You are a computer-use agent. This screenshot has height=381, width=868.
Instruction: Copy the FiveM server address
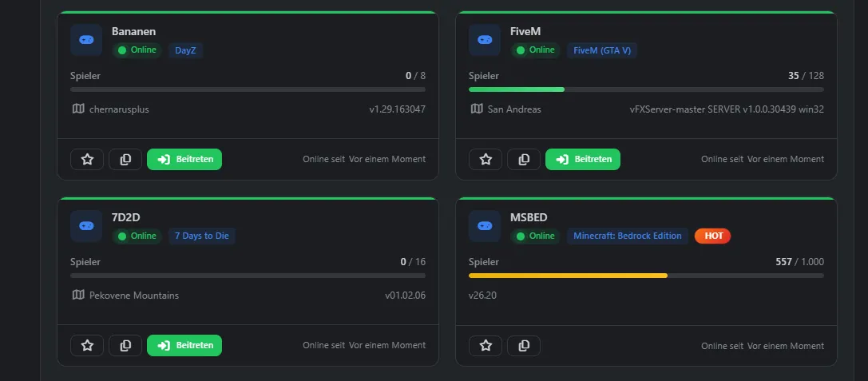pos(524,160)
